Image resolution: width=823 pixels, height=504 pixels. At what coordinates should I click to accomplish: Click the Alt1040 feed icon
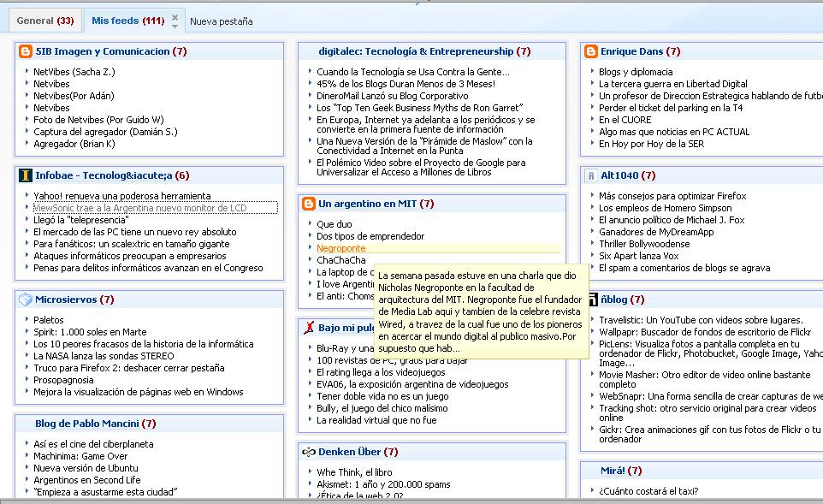[591, 175]
